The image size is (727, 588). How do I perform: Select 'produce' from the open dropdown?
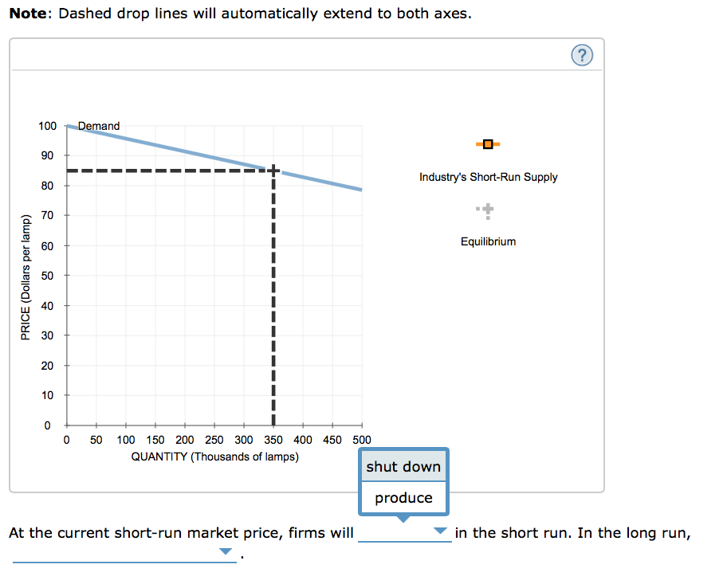[403, 497]
